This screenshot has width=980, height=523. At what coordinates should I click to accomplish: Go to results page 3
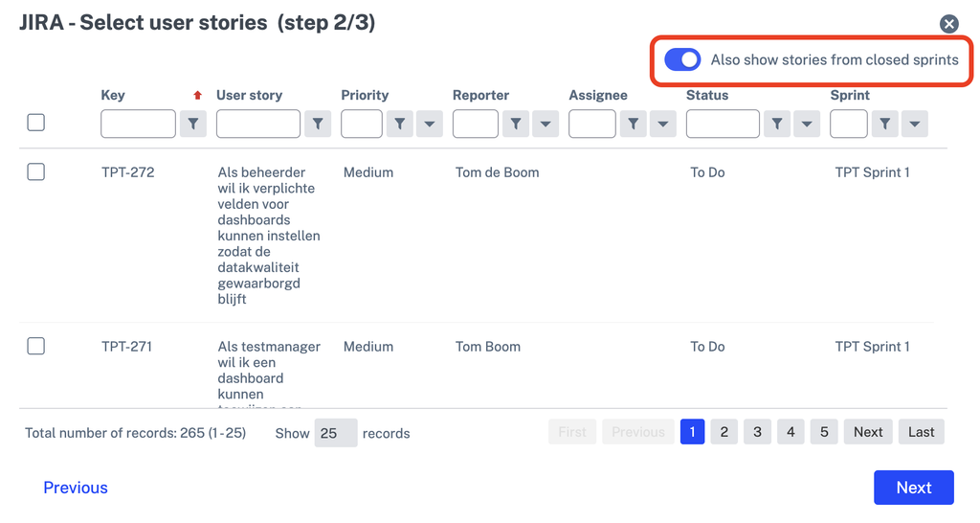pyautogui.click(x=757, y=432)
